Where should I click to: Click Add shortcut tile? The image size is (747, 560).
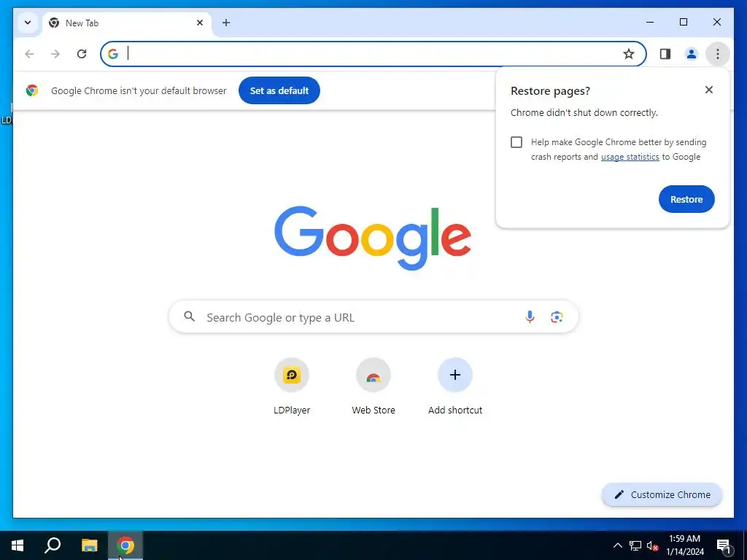pos(455,386)
